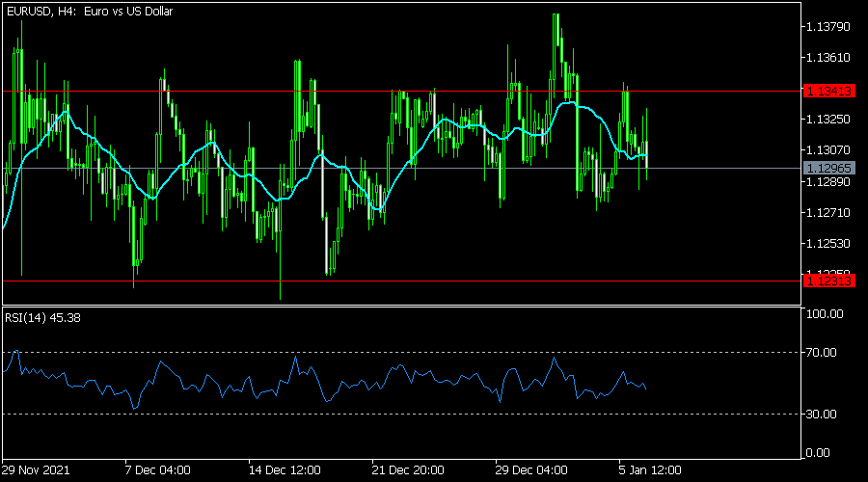
Task: Select the red 1.13413 resistance price label
Action: [x=828, y=91]
